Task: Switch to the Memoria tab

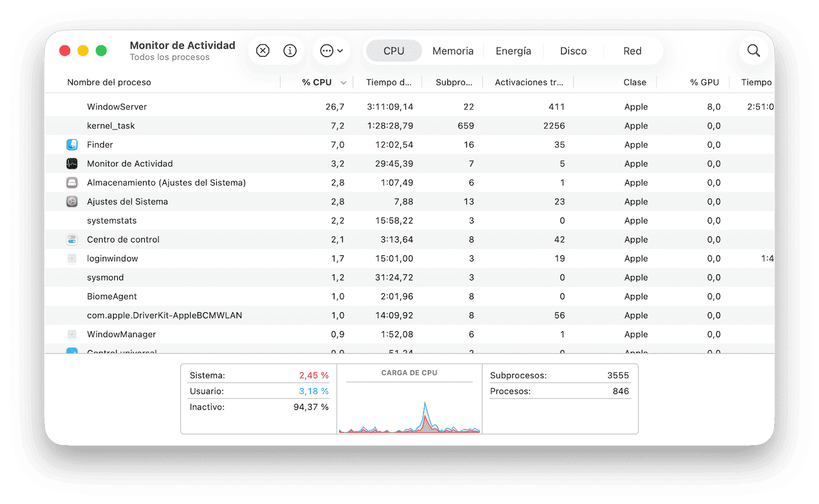Action: [x=453, y=51]
